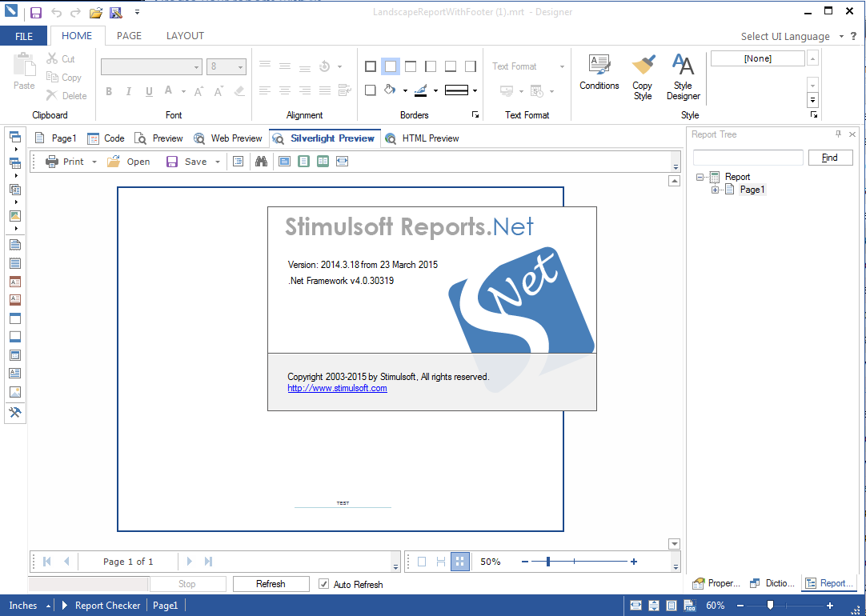Go to next page in preview navigation
The height and width of the screenshot is (616, 866).
pyautogui.click(x=189, y=562)
